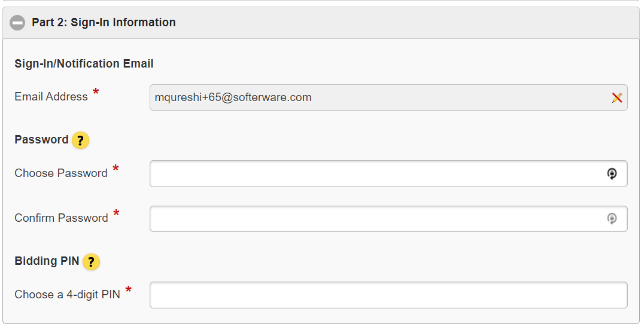Viewport: 644px width, 330px height.
Task: Click the Sign-In/Notification Email heading
Action: click(84, 63)
